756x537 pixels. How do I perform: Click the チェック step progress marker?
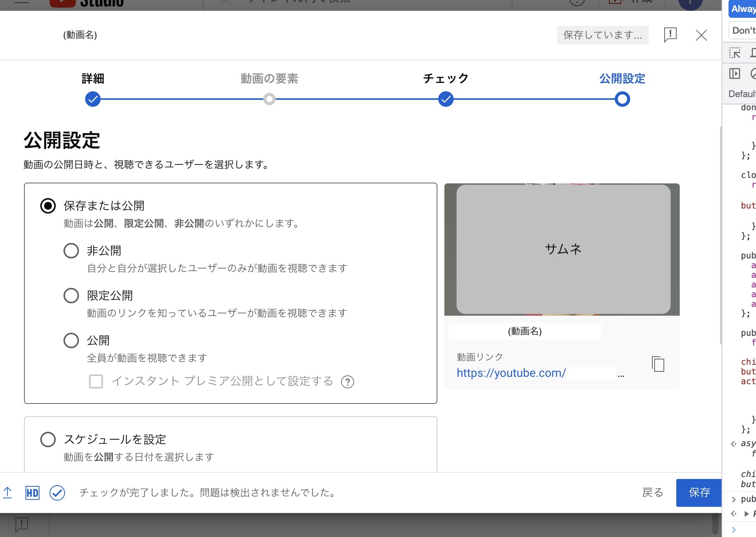coord(446,99)
